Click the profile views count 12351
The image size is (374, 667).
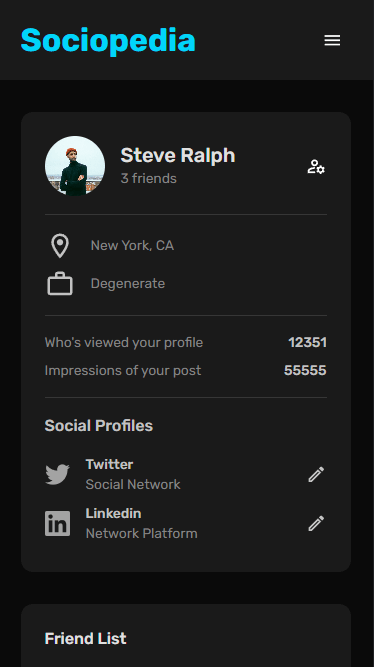pyautogui.click(x=308, y=342)
